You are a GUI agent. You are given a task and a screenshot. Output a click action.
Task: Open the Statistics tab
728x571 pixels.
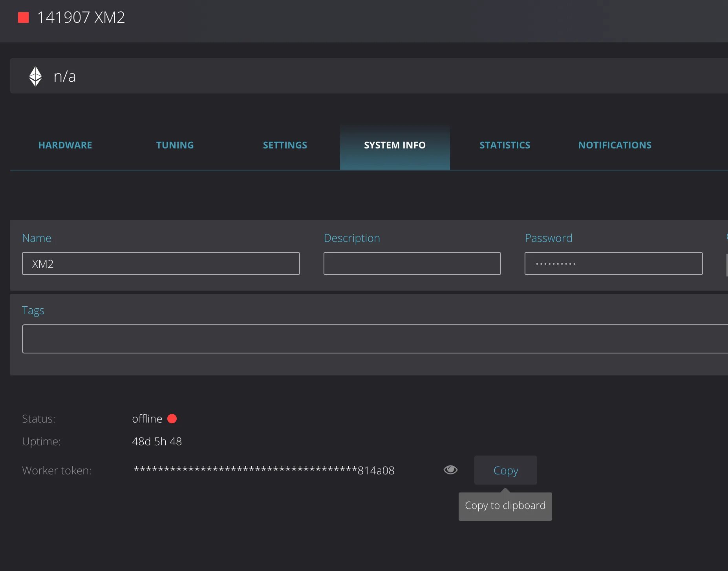pyautogui.click(x=505, y=145)
